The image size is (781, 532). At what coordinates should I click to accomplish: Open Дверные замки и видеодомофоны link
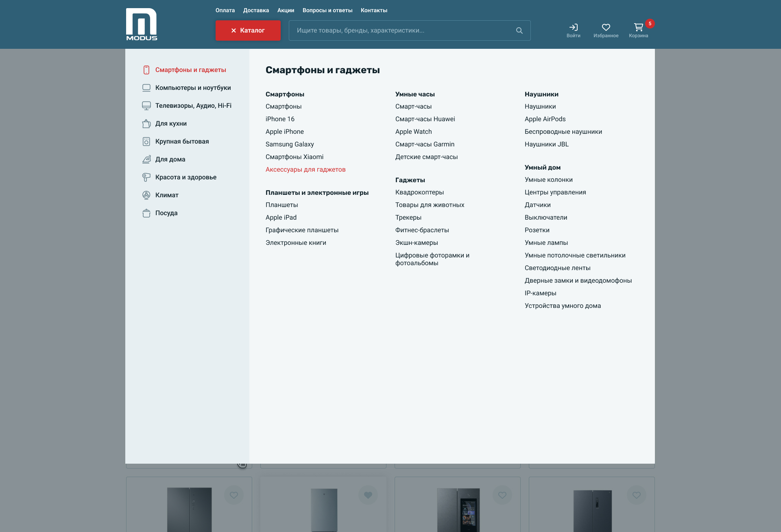578,281
